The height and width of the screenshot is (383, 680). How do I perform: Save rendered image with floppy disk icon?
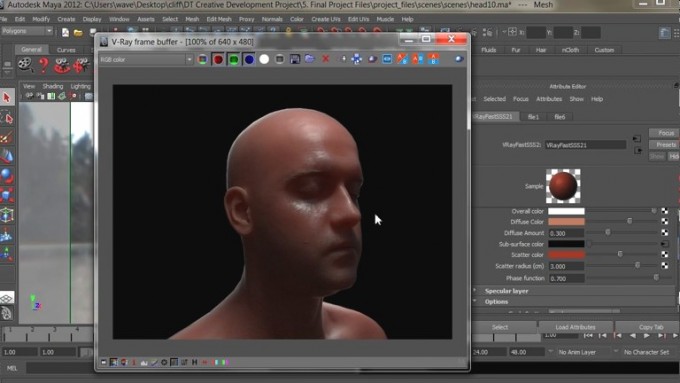tap(295, 59)
